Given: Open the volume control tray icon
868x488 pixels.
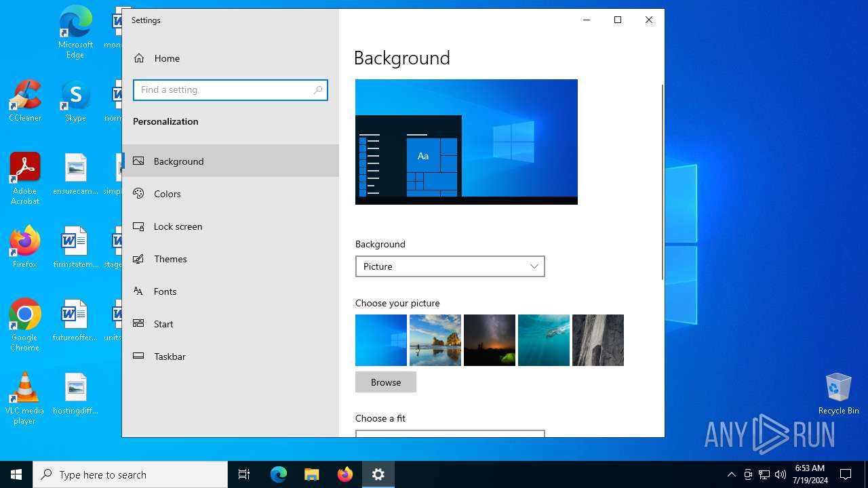Looking at the screenshot, I should pyautogui.click(x=781, y=474).
